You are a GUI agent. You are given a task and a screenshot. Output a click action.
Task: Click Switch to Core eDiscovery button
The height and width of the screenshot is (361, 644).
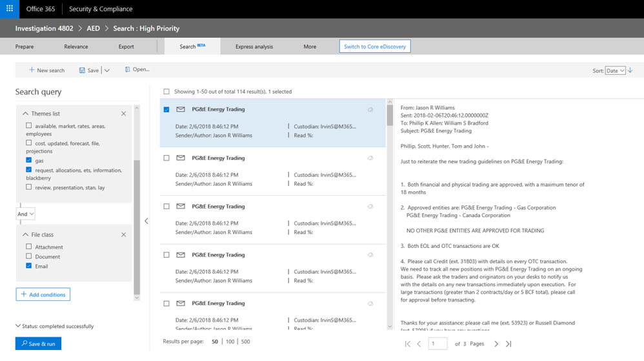point(375,46)
